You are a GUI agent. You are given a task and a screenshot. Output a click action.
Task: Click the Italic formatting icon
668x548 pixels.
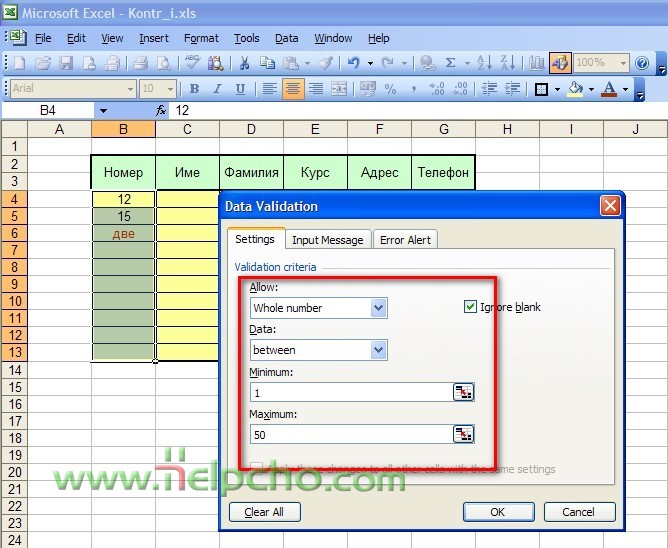coord(216,89)
